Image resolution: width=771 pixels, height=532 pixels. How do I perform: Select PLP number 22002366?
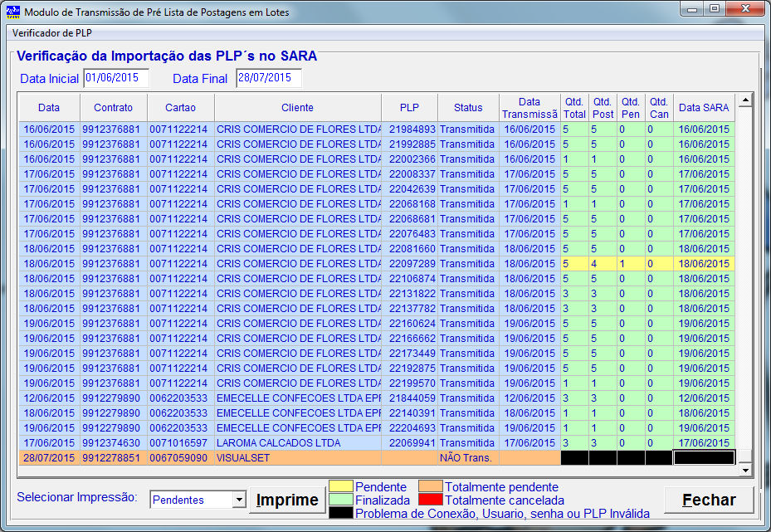click(412, 159)
